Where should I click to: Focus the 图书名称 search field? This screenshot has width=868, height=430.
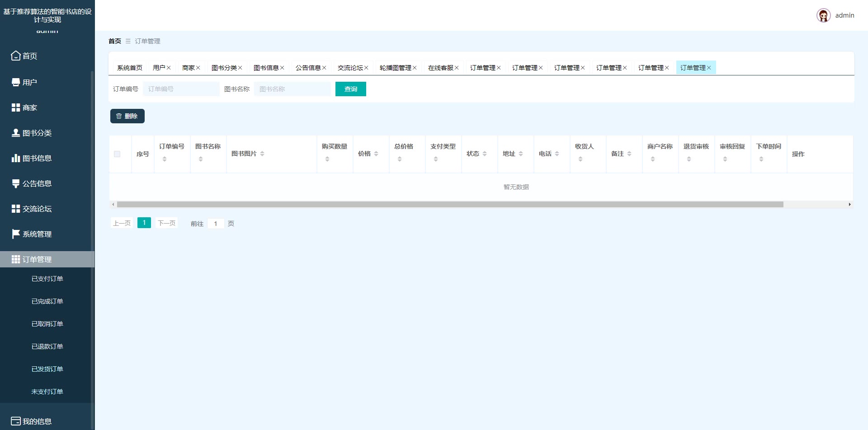point(292,89)
